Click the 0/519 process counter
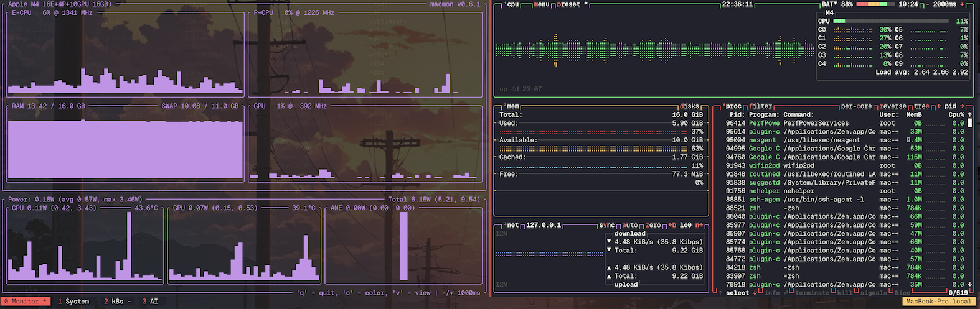The image size is (980, 309). pos(958,293)
